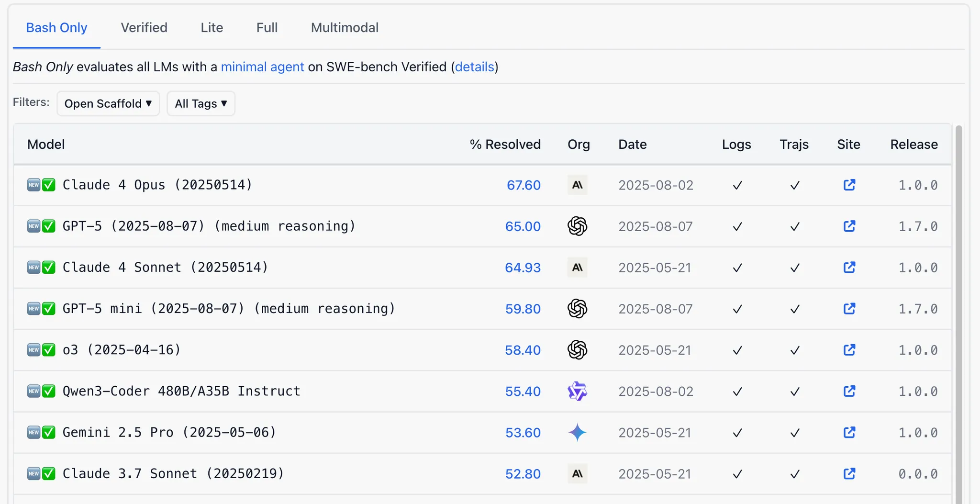The image size is (980, 504).
Task: Click the Release column header
Action: click(x=914, y=144)
